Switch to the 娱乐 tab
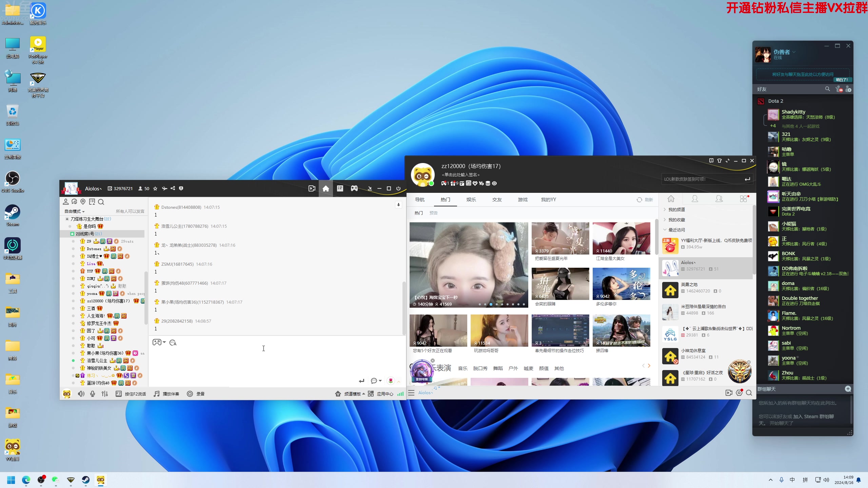The image size is (868, 488). click(x=471, y=200)
